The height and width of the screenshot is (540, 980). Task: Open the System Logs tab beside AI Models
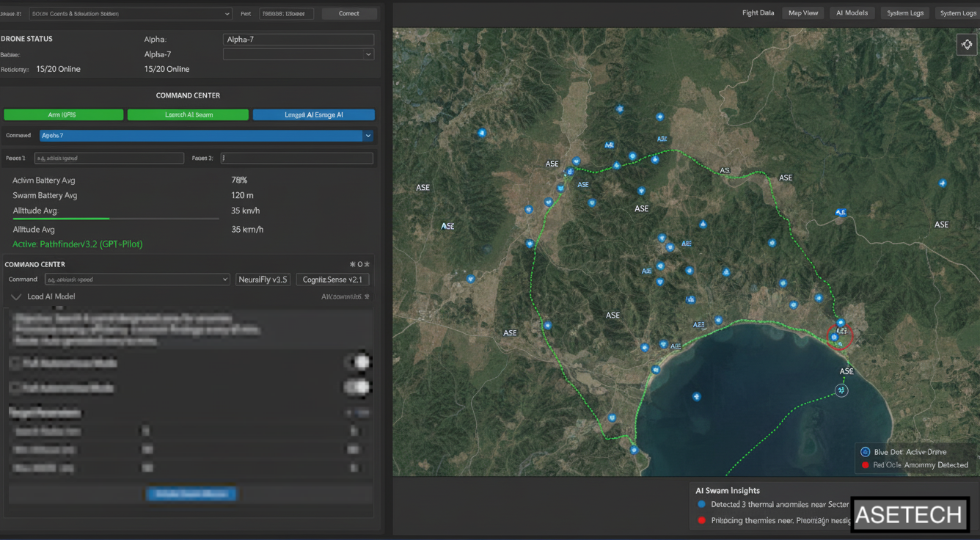point(905,13)
